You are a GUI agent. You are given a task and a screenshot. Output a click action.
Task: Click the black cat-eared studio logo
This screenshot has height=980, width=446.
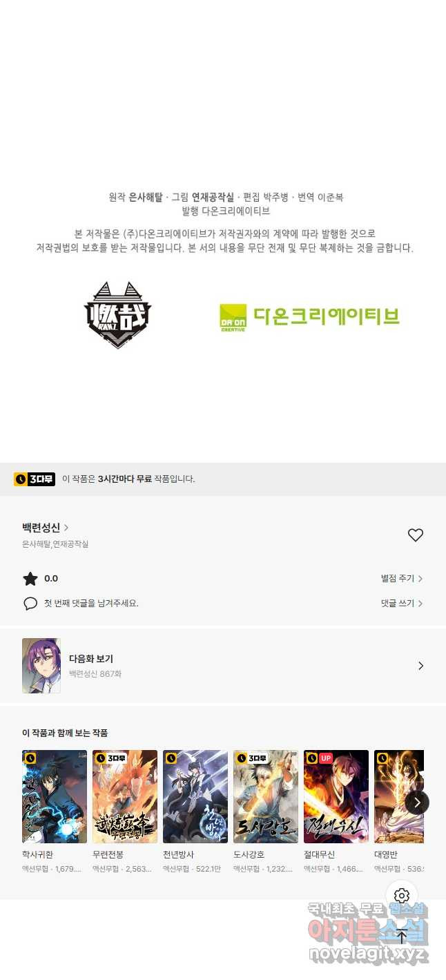pos(117,315)
